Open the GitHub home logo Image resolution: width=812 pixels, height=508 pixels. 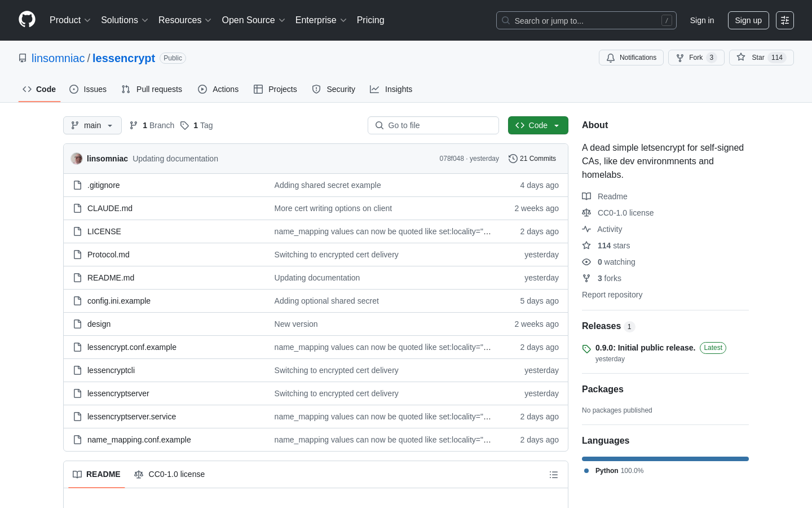(x=27, y=20)
